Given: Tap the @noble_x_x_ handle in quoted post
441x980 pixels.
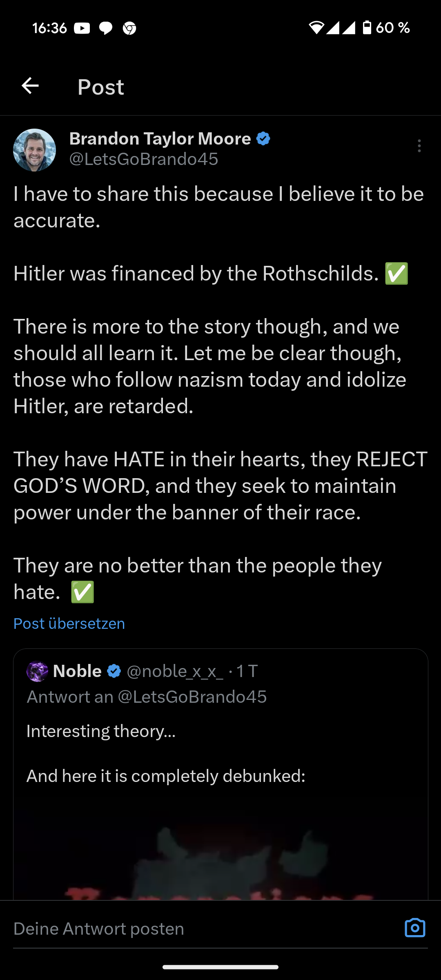Looking at the screenshot, I should tap(175, 671).
